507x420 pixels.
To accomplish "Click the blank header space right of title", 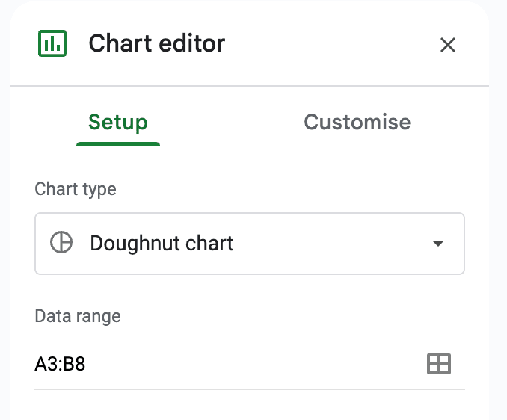I will (329, 43).
